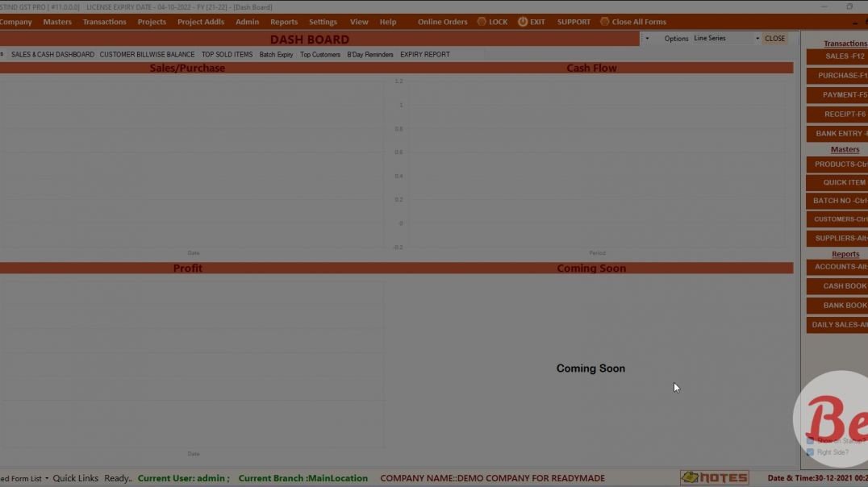
Task: Select the EXPIRY REPORT tab
Action: pyautogui.click(x=424, y=55)
